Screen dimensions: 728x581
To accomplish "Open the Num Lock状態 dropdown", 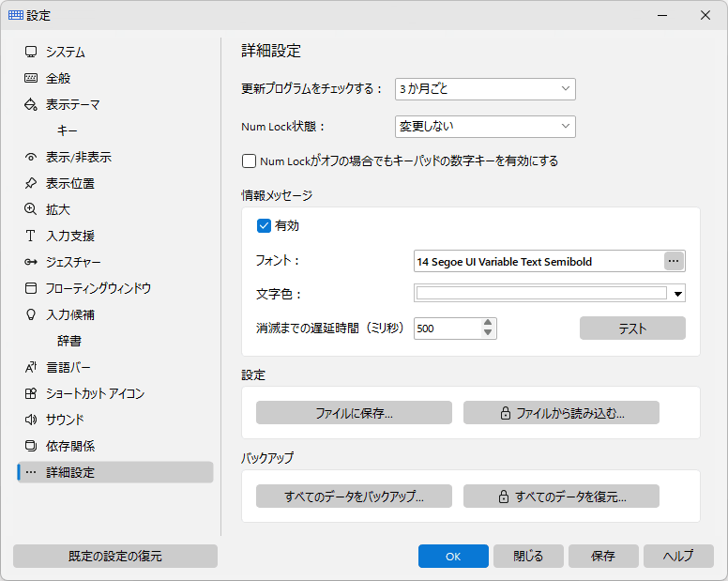I will tap(485, 127).
